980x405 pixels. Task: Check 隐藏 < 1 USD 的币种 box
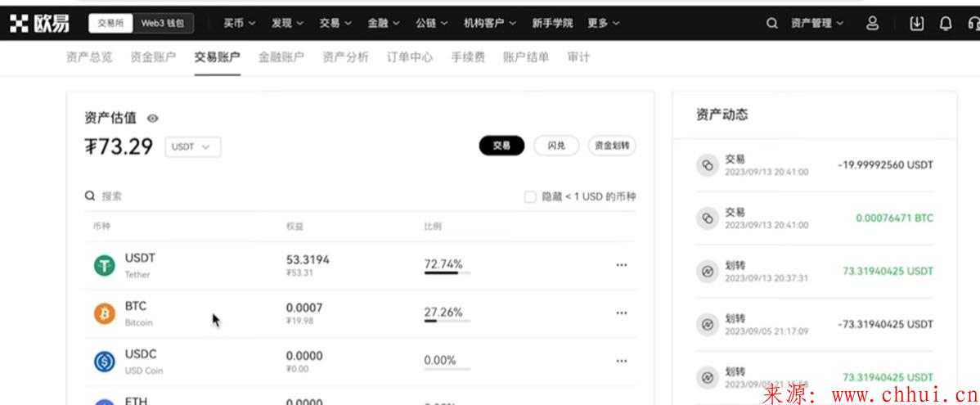point(530,197)
